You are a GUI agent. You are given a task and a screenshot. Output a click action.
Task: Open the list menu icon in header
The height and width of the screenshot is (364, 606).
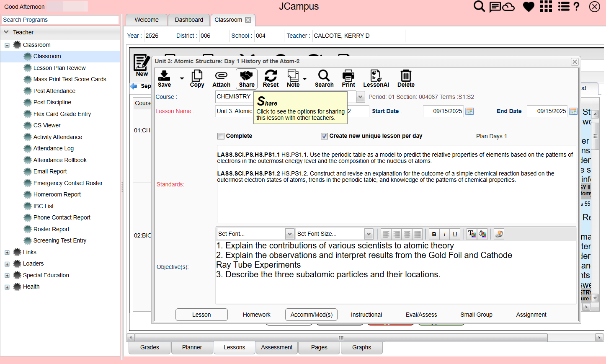point(564,7)
